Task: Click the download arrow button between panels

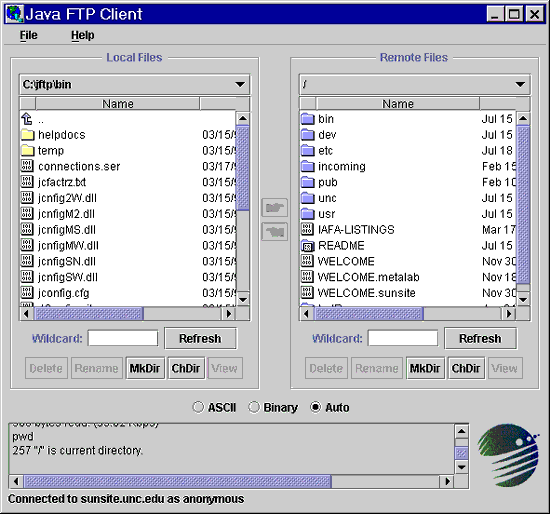Action: (x=275, y=232)
